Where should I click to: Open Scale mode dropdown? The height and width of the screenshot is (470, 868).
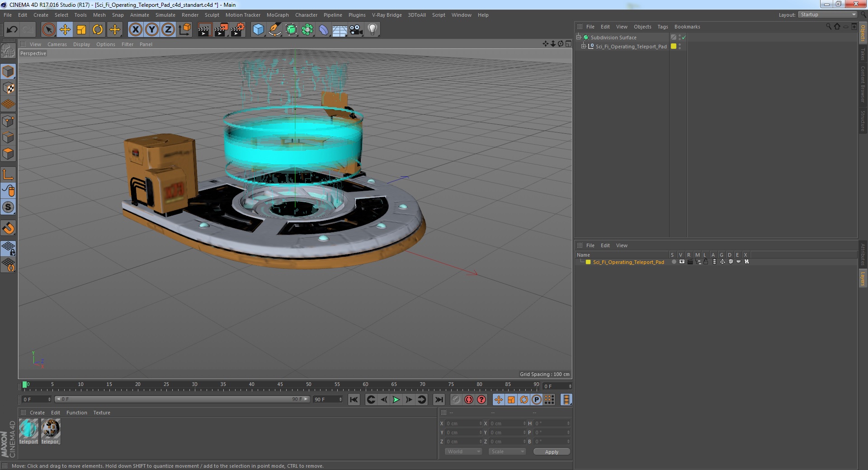507,451
